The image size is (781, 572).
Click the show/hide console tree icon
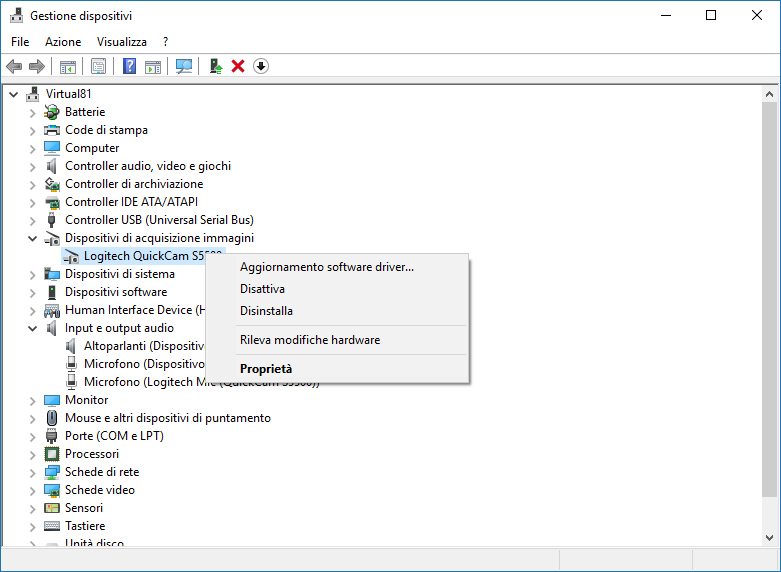68,66
